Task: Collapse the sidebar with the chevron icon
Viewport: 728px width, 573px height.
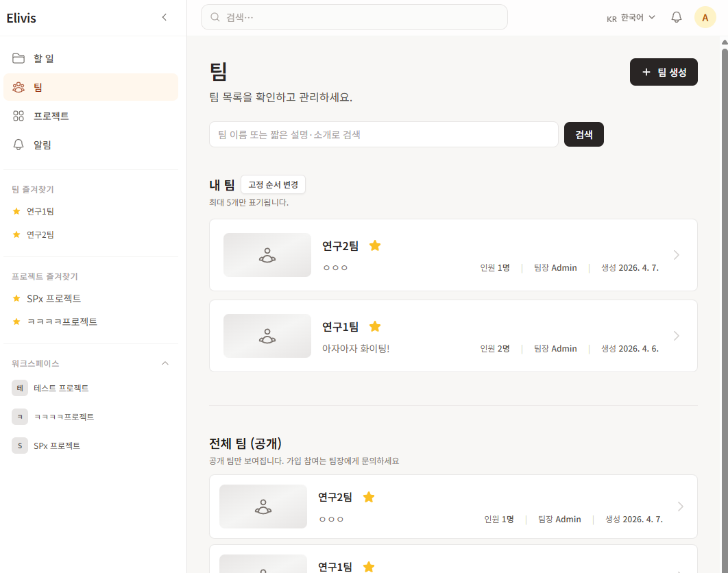Action: pyautogui.click(x=164, y=18)
